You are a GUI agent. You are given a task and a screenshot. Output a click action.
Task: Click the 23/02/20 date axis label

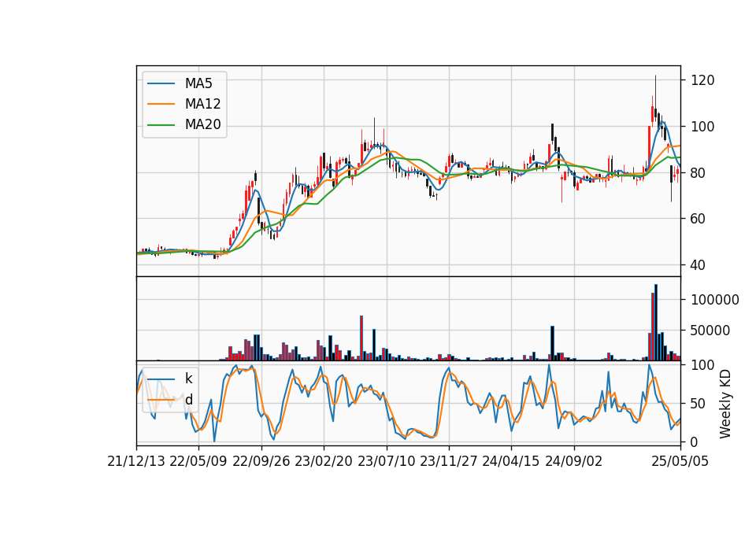[324, 462]
